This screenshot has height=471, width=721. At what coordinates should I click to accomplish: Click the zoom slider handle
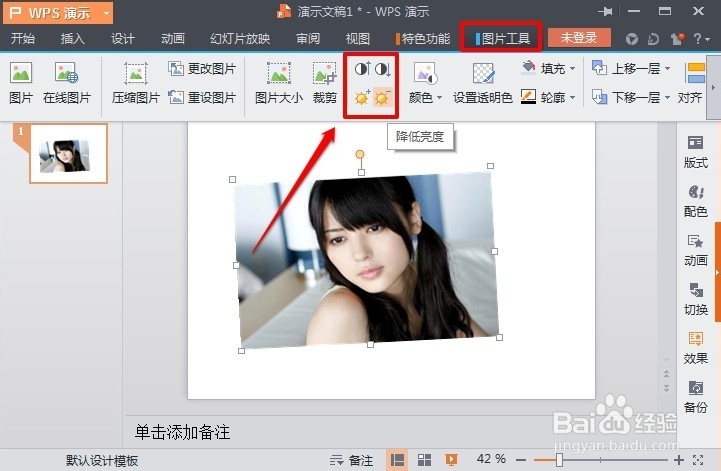tap(559, 460)
